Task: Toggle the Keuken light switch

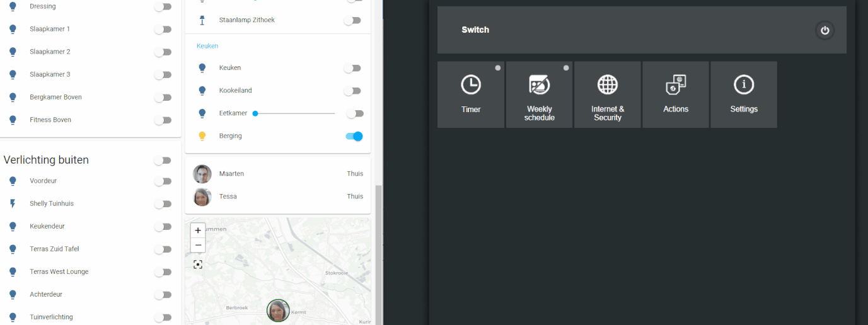Action: (x=352, y=67)
